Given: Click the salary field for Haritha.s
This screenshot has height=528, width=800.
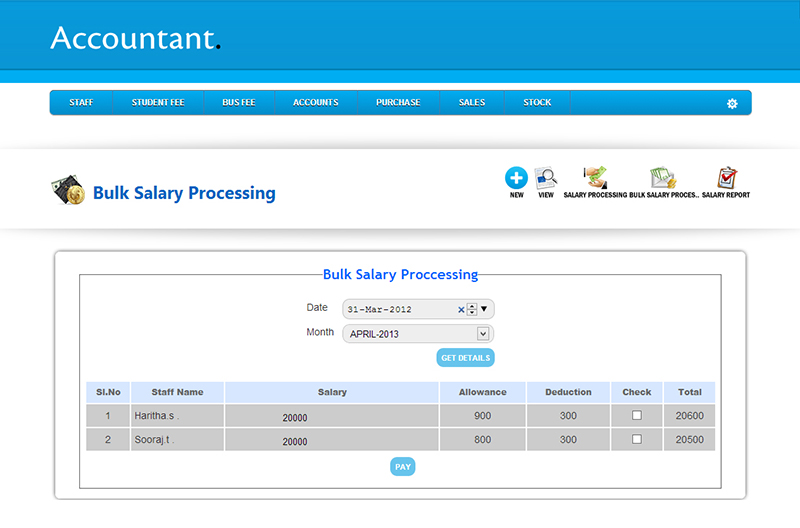Looking at the screenshot, I should click(x=331, y=417).
